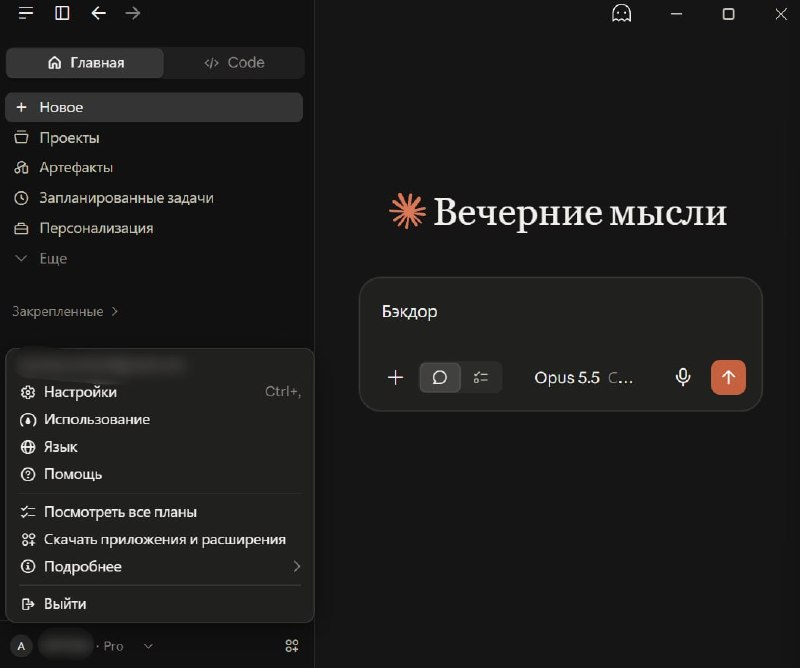Minimize the application window
The width and height of the screenshot is (800, 668).
677,14
